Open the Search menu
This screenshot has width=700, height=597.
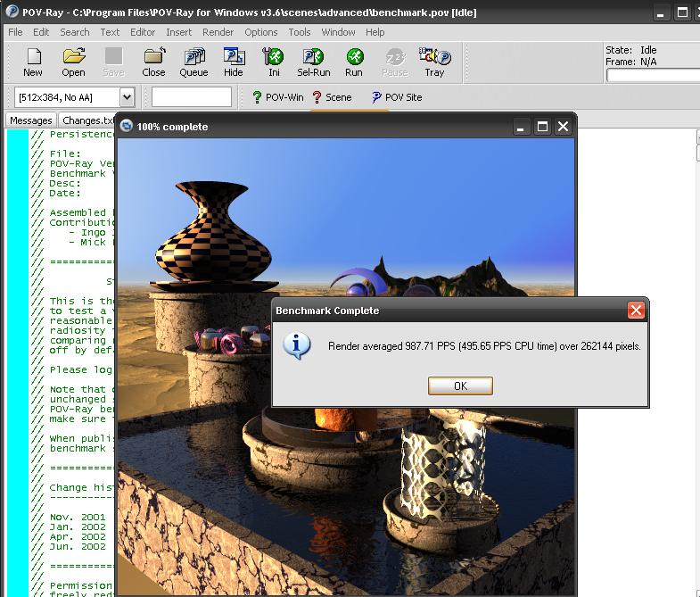point(75,32)
